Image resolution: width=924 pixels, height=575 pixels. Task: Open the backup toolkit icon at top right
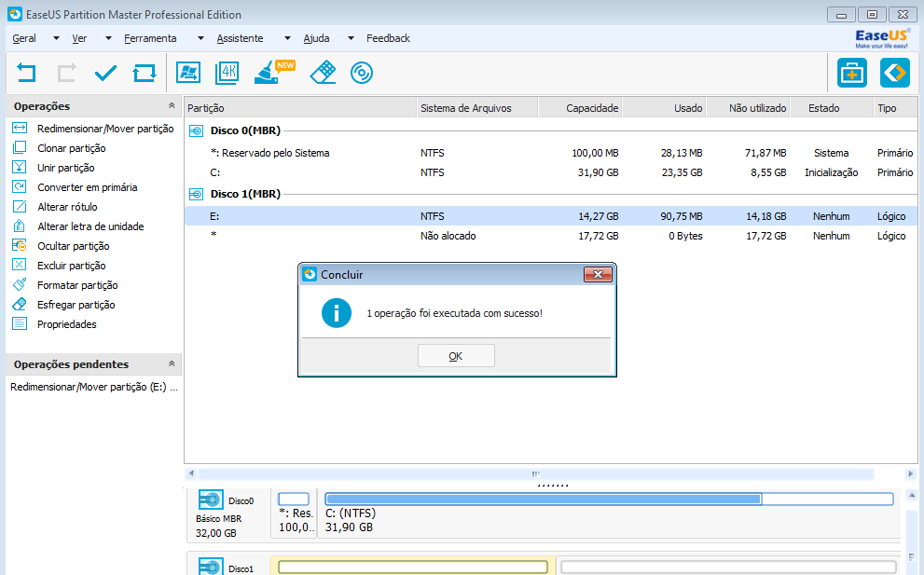pyautogui.click(x=852, y=73)
